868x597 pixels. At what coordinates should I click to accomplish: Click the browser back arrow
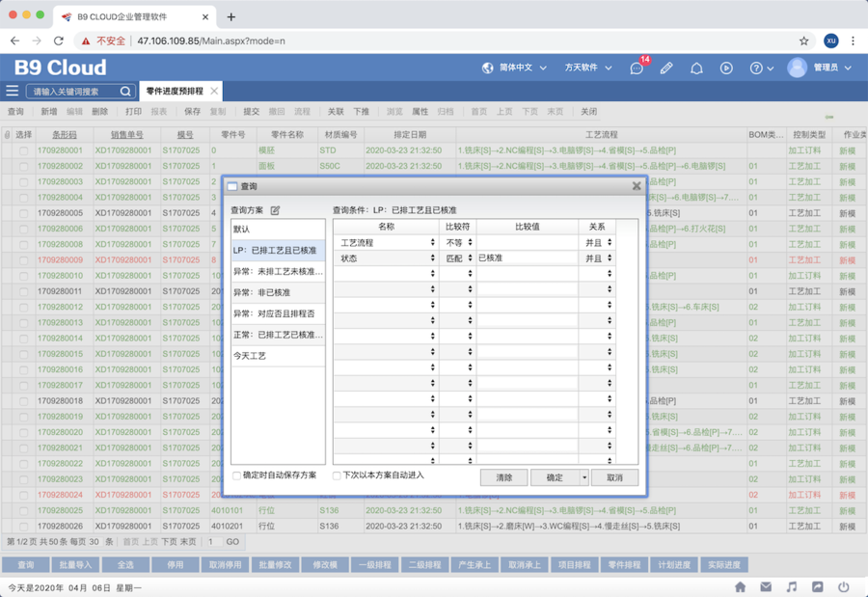pos(14,41)
